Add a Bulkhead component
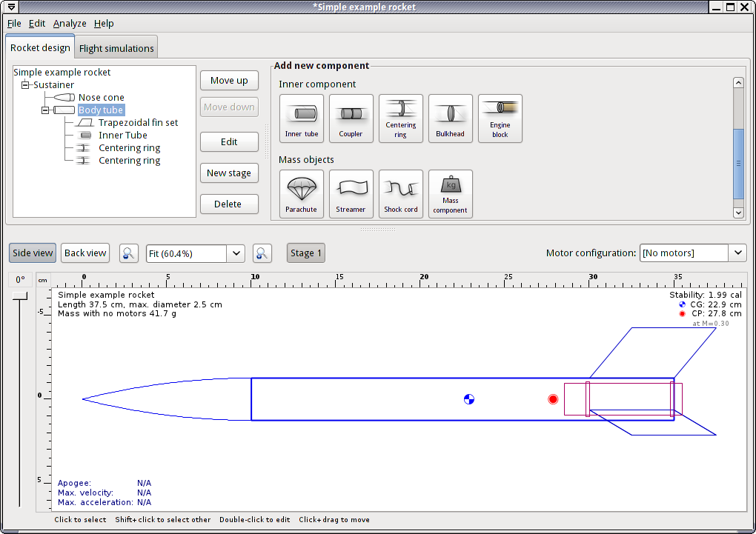The image size is (756, 534). (x=451, y=119)
